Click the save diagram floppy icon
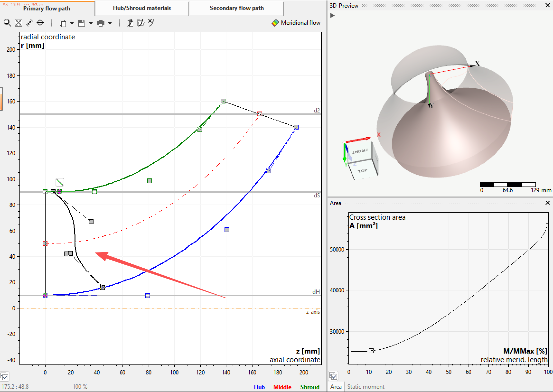This screenshot has height=392, width=553. pos(82,23)
